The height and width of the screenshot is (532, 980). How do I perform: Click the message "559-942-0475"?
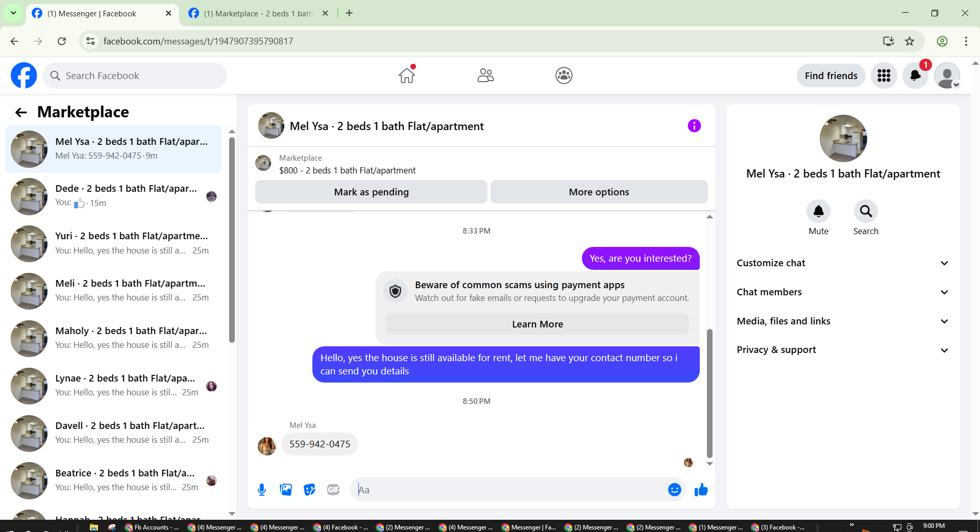tap(320, 444)
